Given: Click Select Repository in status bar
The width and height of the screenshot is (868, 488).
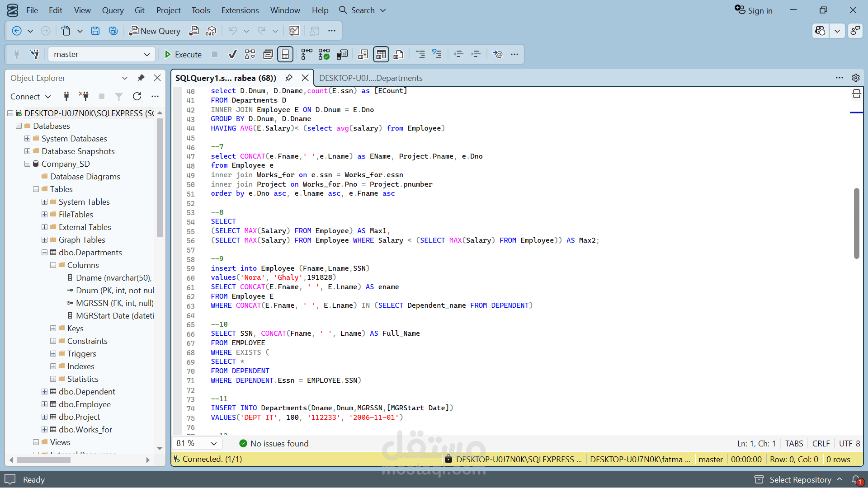Looking at the screenshot, I should (x=798, y=479).
